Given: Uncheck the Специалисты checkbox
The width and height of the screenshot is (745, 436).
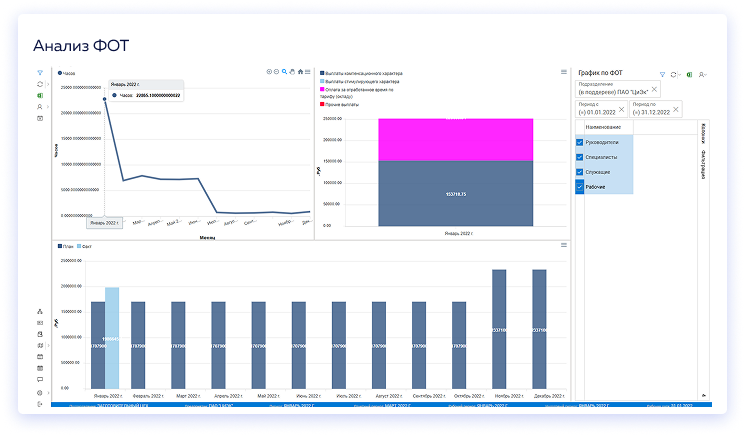Looking at the screenshot, I should tap(580, 157).
